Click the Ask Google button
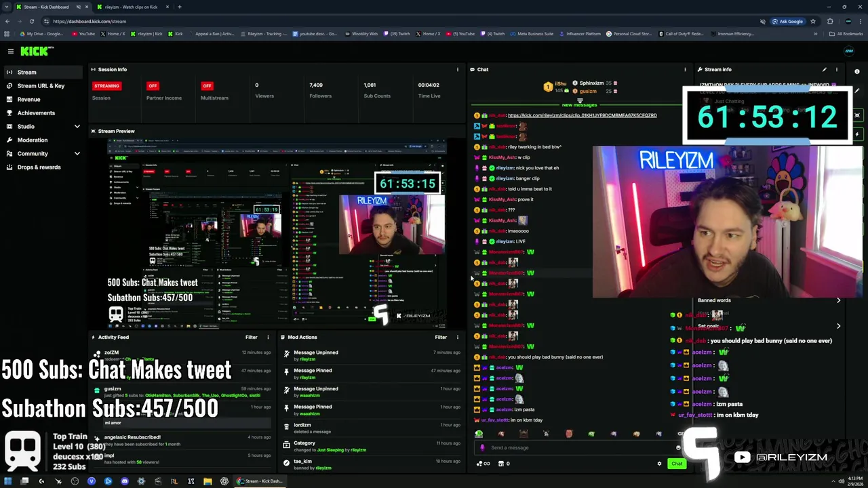Viewport: 868px width, 488px height. click(788, 21)
